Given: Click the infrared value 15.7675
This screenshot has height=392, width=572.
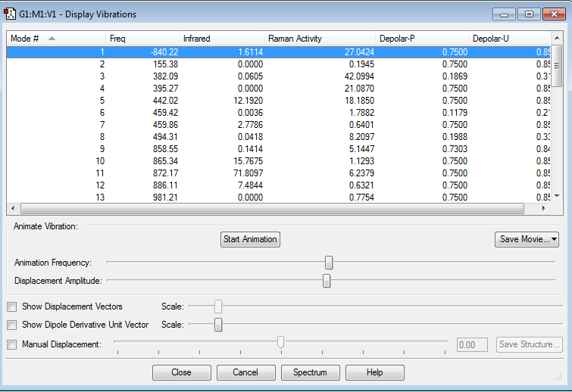Looking at the screenshot, I should pos(248,161).
